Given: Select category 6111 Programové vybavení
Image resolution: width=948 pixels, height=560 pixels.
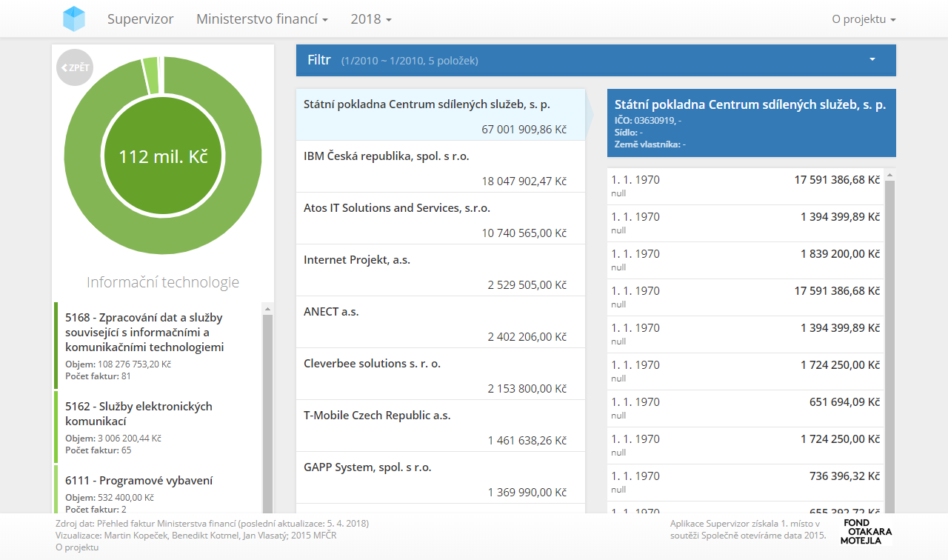Looking at the screenshot, I should [157, 489].
